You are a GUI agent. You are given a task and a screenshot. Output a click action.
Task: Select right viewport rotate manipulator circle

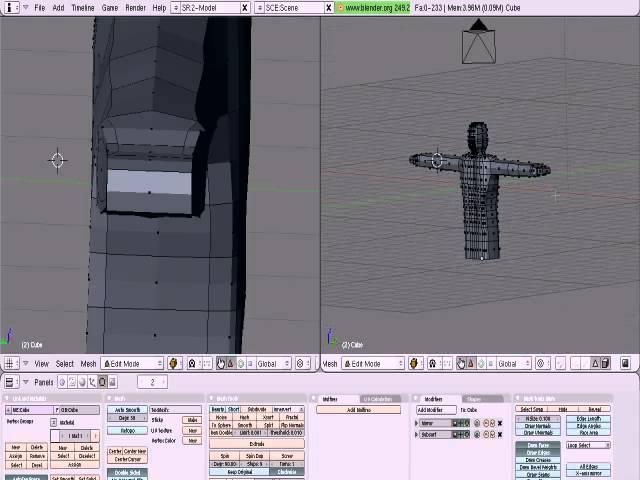[x=481, y=363]
